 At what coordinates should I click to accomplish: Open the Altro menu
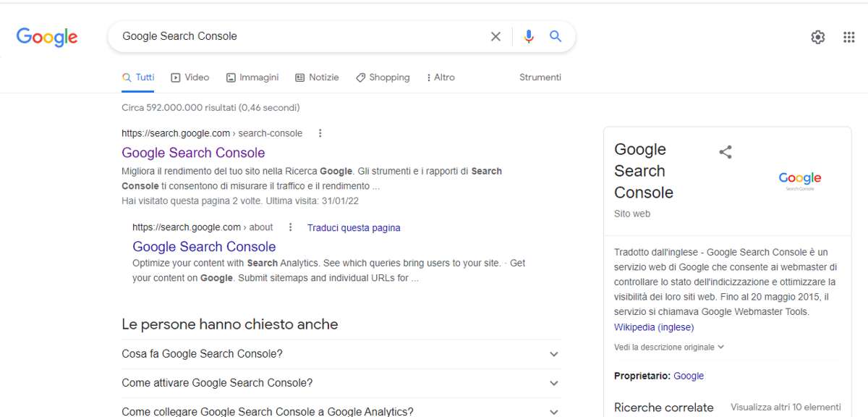(441, 77)
